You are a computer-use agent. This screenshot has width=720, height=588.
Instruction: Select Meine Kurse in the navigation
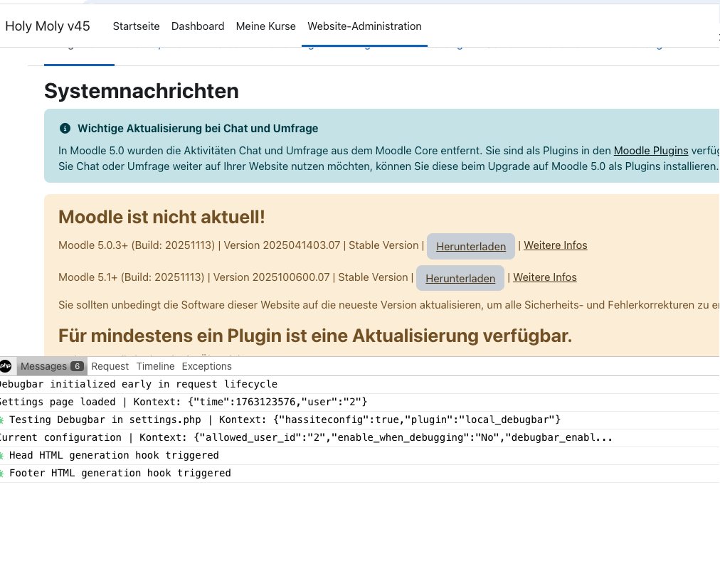coord(265,26)
